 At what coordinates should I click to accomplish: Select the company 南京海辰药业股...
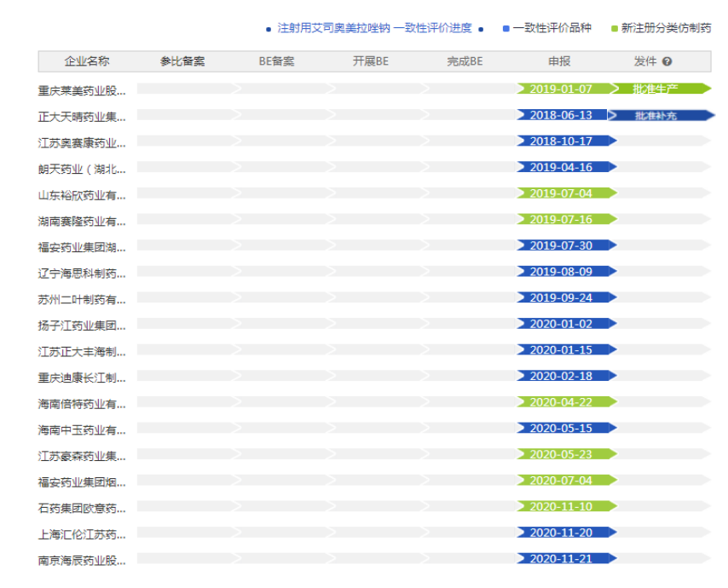pyautogui.click(x=82, y=561)
